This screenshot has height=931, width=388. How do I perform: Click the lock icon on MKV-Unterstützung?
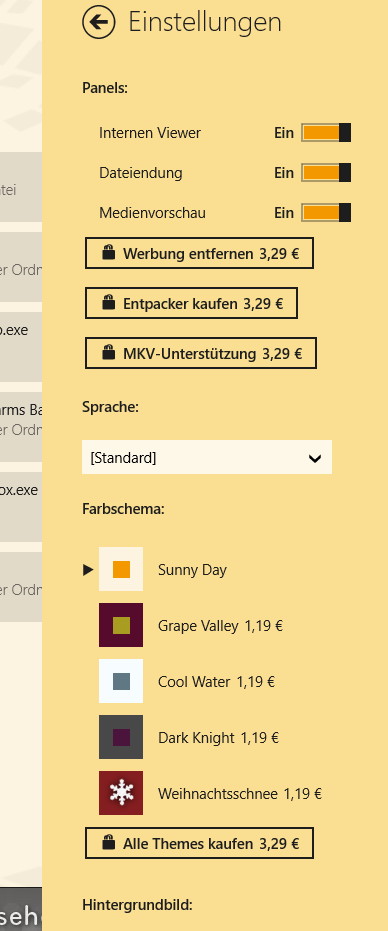click(x=108, y=353)
